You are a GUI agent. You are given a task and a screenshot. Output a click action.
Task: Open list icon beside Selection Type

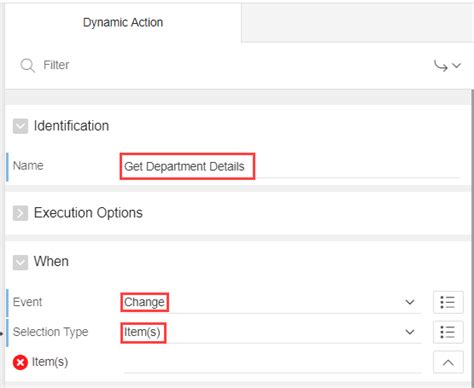(448, 332)
